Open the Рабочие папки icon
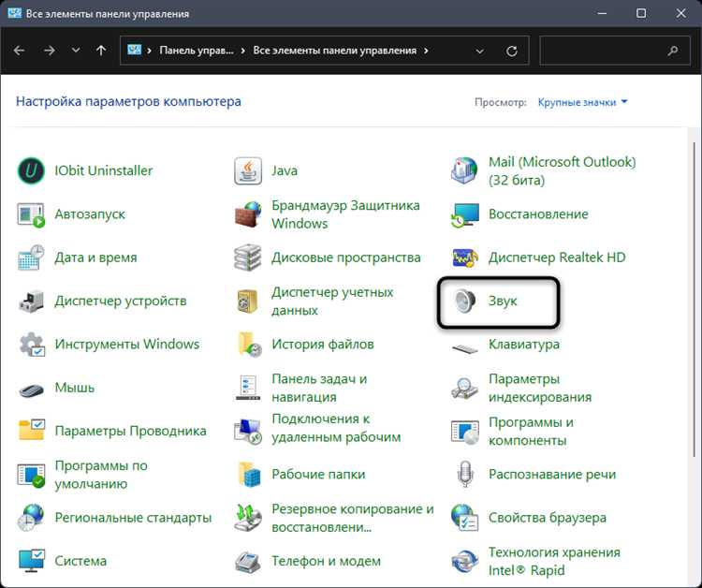This screenshot has width=702, height=588. click(249, 475)
